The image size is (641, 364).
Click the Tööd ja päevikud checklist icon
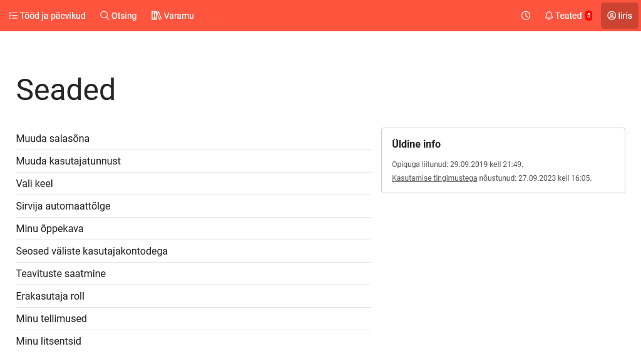[x=13, y=16]
